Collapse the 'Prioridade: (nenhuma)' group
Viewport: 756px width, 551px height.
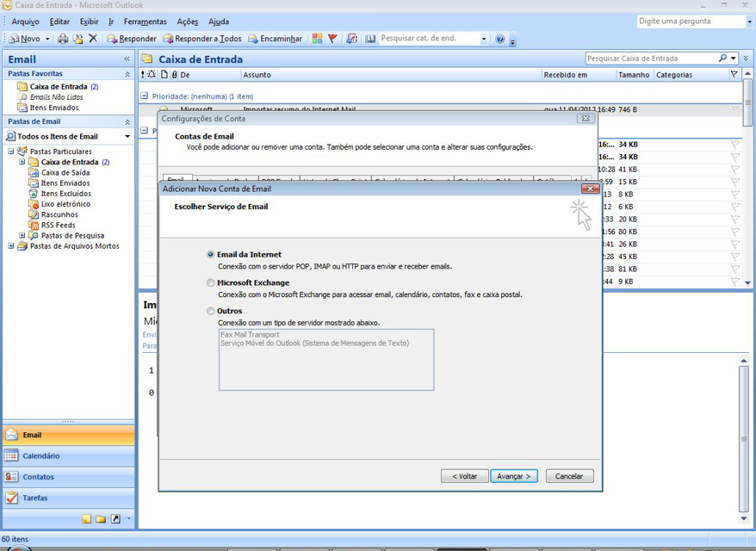(x=144, y=96)
